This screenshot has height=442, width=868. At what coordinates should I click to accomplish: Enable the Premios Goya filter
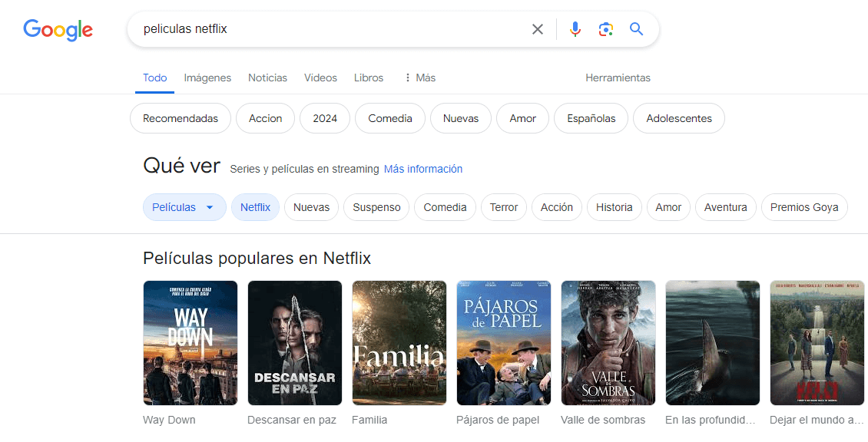click(x=804, y=207)
